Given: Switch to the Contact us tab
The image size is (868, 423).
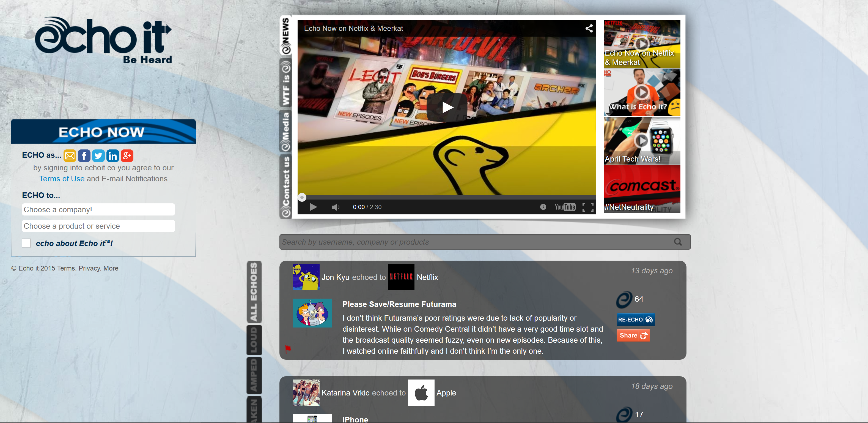Looking at the screenshot, I should click(286, 186).
